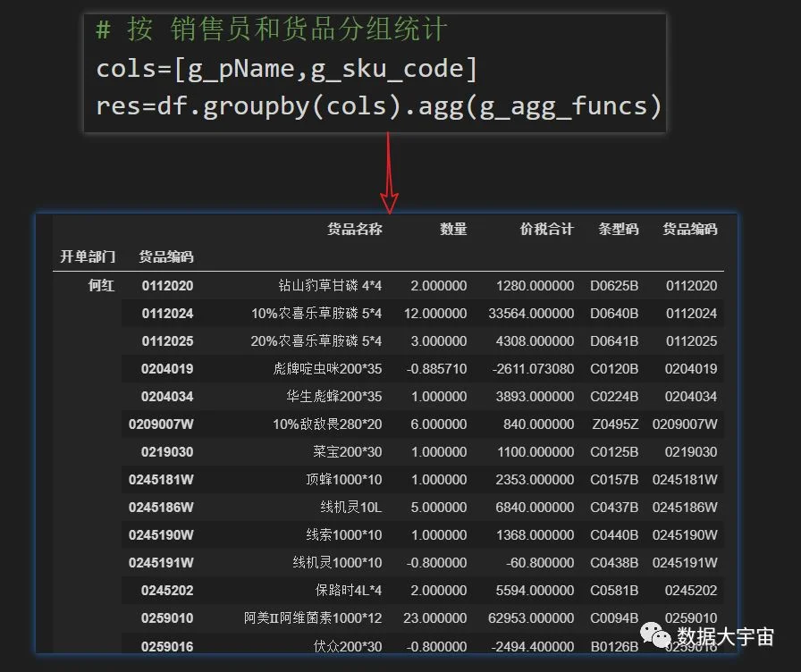This screenshot has width=801, height=672.
Task: Click the product name '彪牌啶虫咪200*35'
Action: click(x=327, y=368)
